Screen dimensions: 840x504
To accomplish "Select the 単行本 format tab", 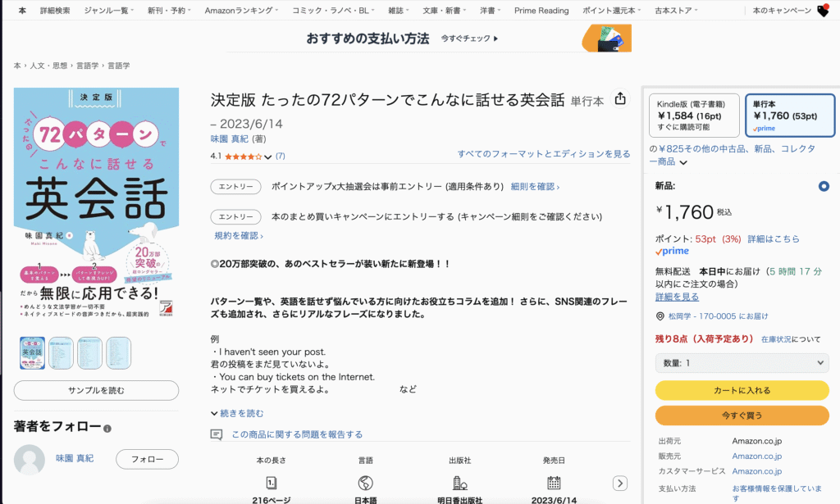I will [790, 116].
